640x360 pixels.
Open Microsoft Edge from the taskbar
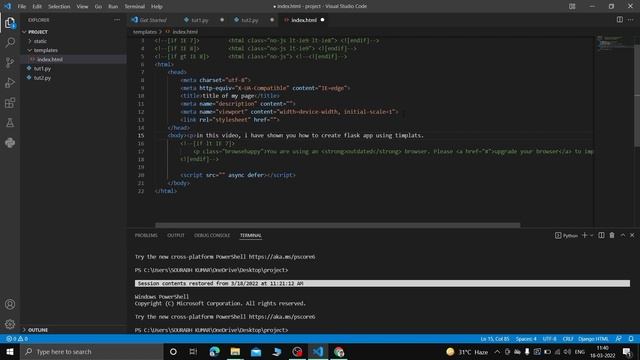214,352
